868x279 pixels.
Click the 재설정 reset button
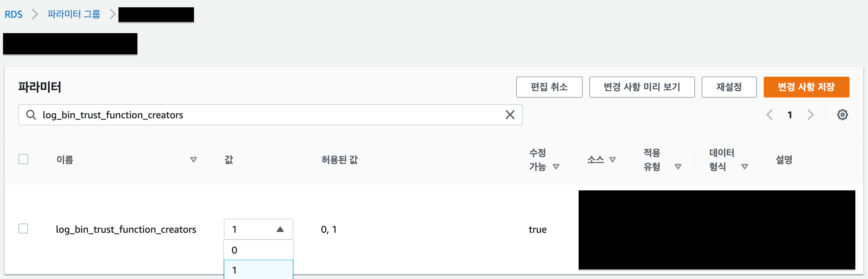729,87
